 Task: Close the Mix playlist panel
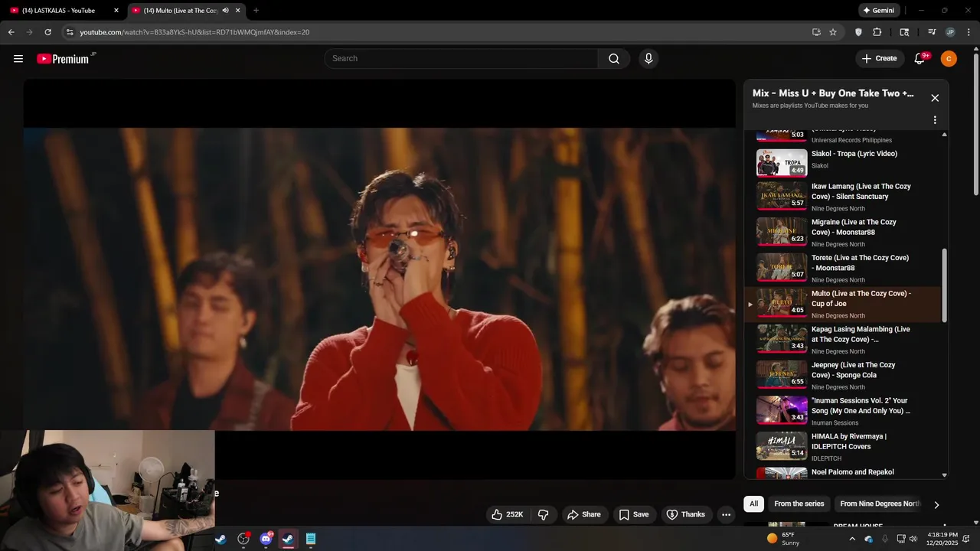click(935, 98)
